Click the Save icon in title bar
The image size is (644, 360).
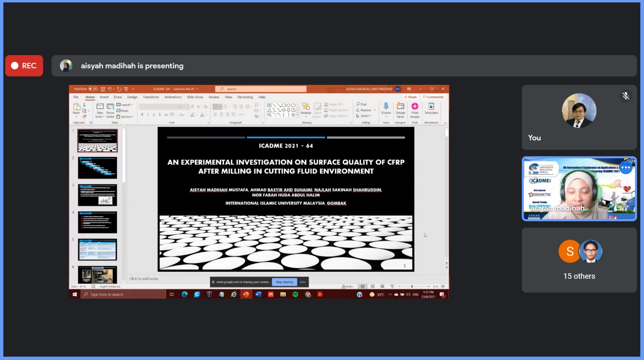pos(103,89)
